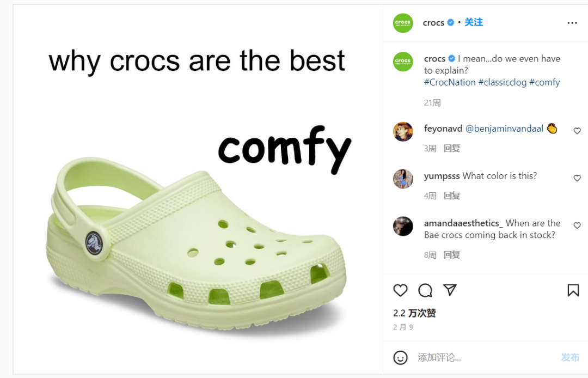This screenshot has width=588, height=378.
Task: Like amandaaesthetics_'s comment
Action: pos(577,225)
